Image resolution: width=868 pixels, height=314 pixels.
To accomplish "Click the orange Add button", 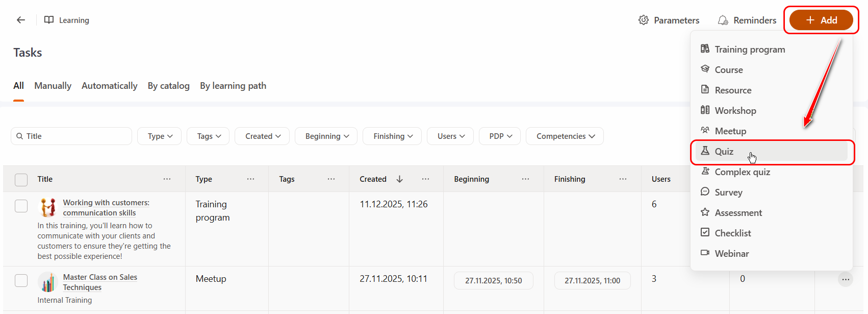I will pos(821,20).
